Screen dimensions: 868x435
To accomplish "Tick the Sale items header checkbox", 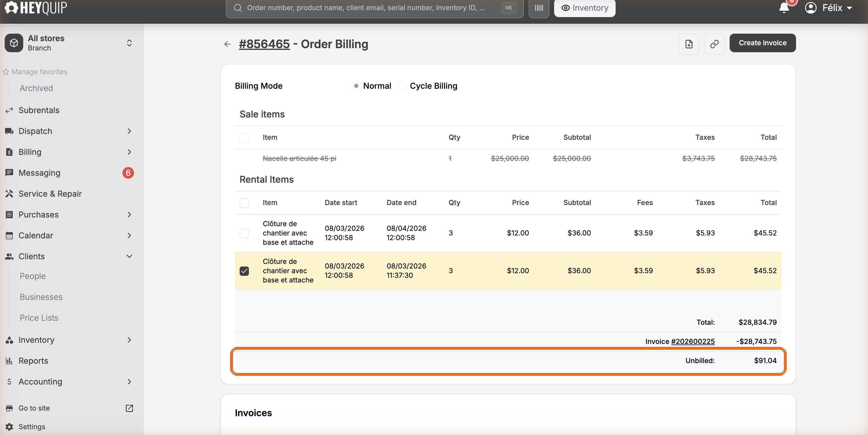I will [x=244, y=137].
